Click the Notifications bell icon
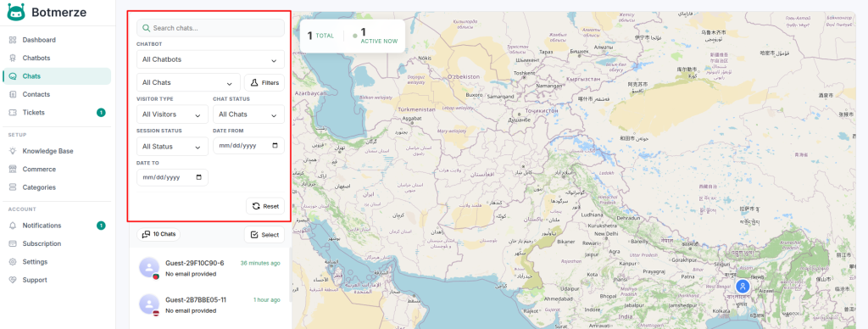The height and width of the screenshot is (329, 868). point(13,226)
